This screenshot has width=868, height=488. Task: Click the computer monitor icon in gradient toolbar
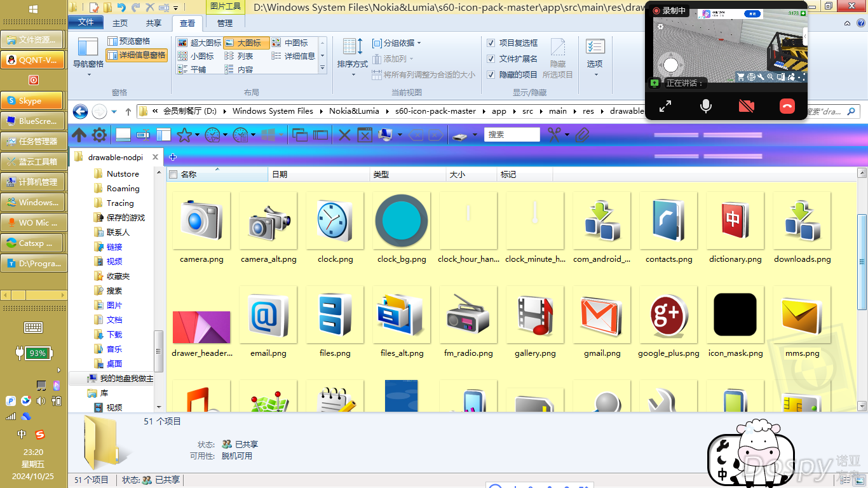click(x=386, y=135)
